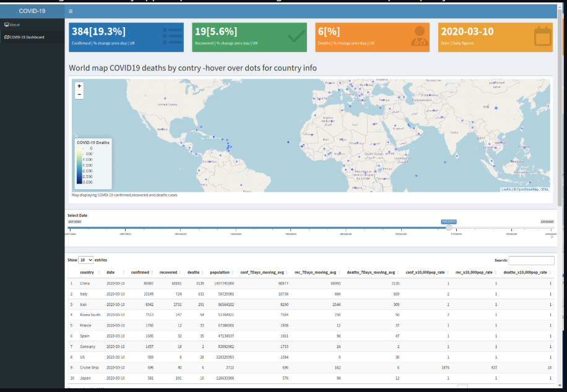Image resolution: width=567 pixels, height=392 pixels.
Task: Toggle the sidebar with the hamburger icon
Action: point(71,11)
